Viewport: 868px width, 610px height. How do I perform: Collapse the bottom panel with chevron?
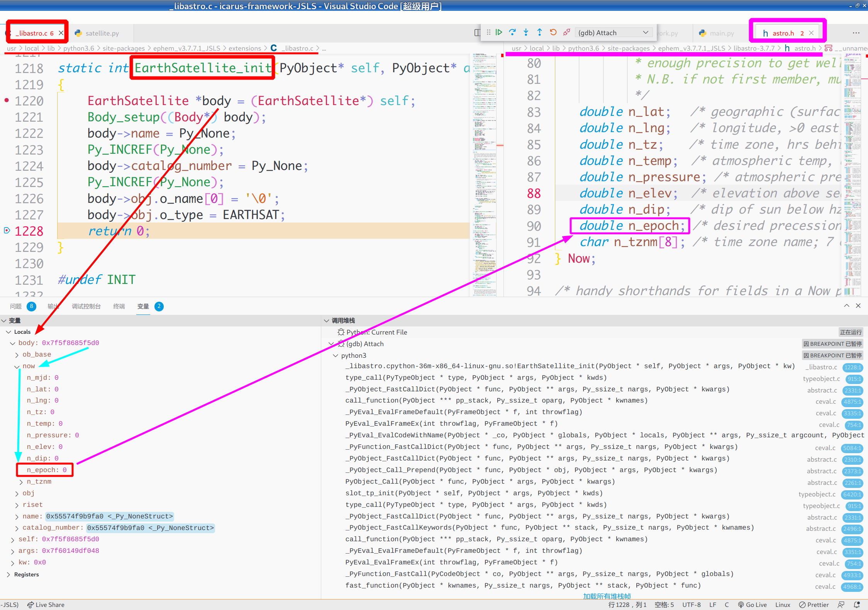847,306
